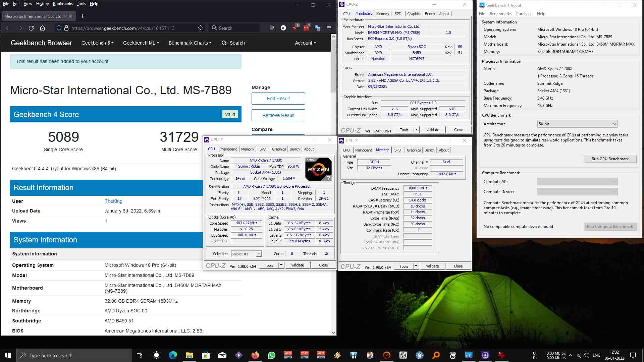
Task: Click Geekbench Browser logo link
Action: [x=41, y=43]
